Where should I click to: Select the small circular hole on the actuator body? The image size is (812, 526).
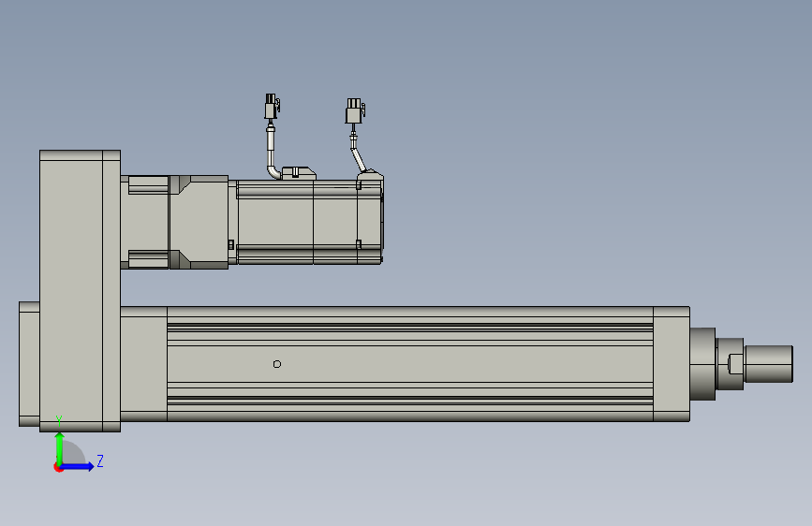(277, 364)
